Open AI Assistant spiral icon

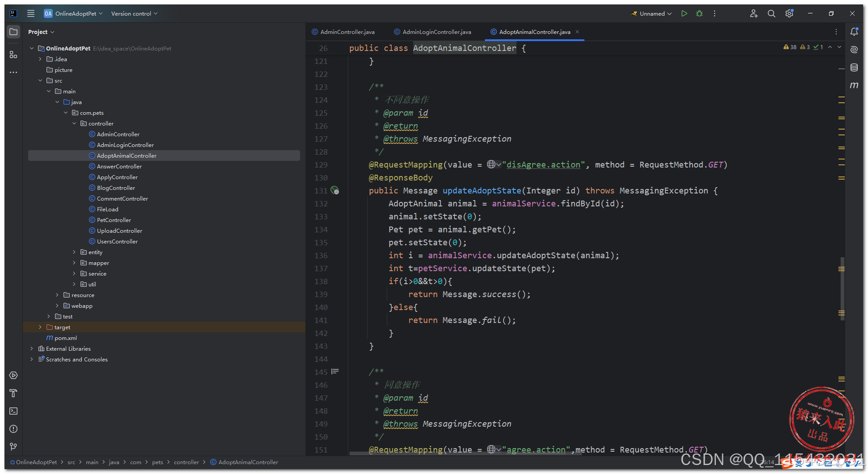tap(854, 50)
